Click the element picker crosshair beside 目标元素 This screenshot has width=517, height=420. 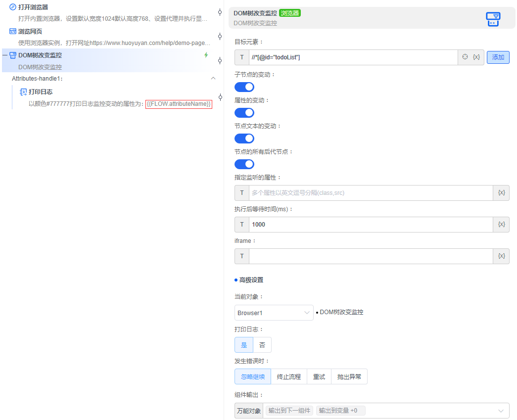pyautogui.click(x=464, y=57)
